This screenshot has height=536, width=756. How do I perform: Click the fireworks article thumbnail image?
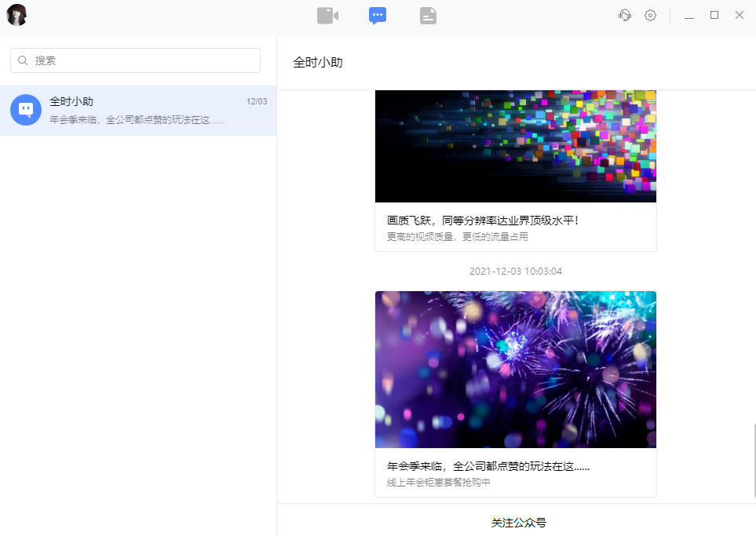click(516, 369)
